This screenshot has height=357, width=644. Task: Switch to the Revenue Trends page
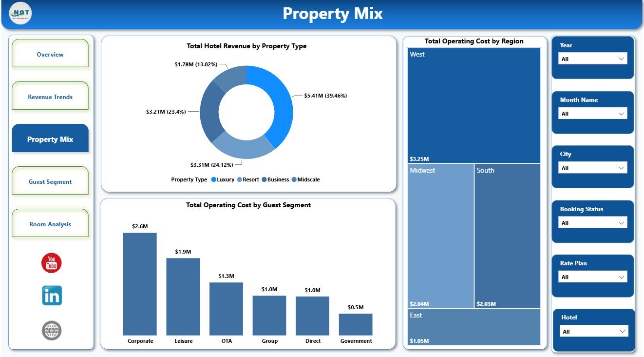click(x=50, y=96)
